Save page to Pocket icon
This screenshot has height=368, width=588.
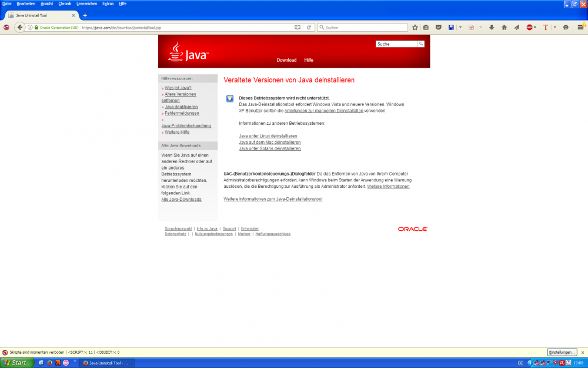coord(439,28)
